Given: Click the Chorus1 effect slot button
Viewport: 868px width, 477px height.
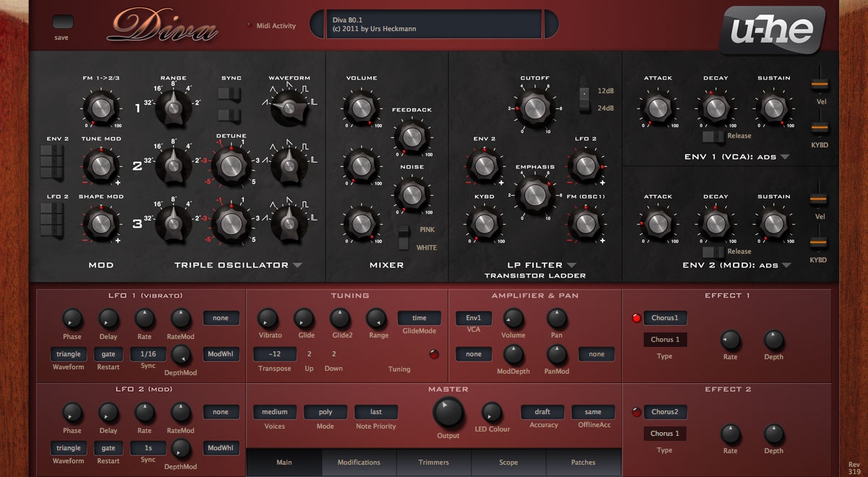Looking at the screenshot, I should (x=665, y=318).
